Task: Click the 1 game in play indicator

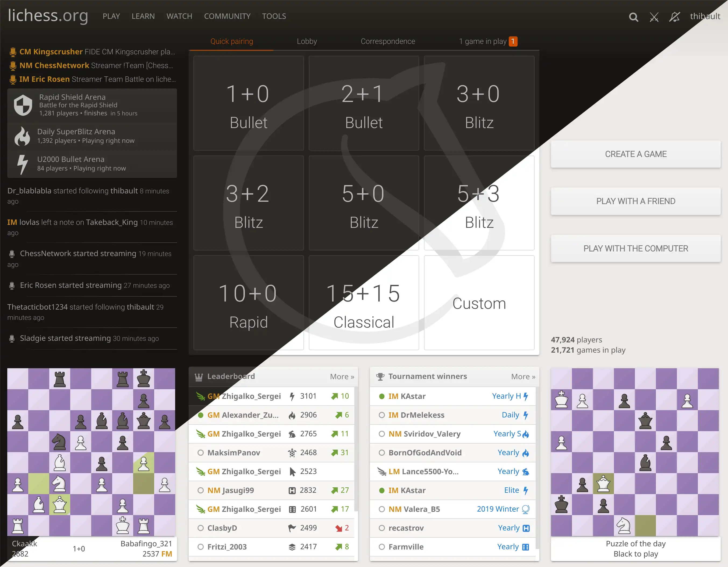Action: [487, 41]
